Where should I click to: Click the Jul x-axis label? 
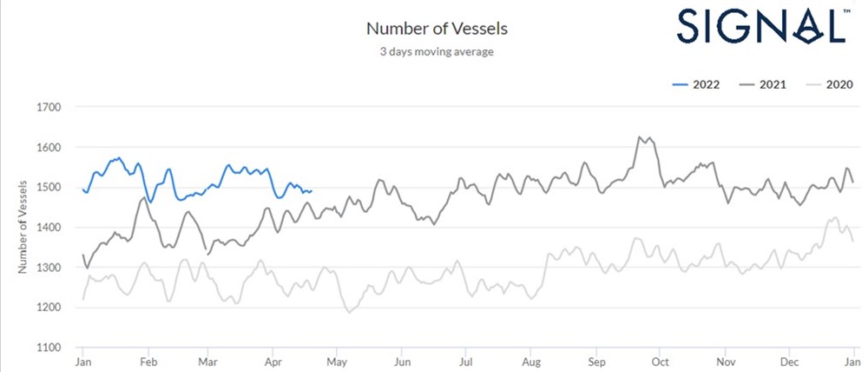[466, 361]
